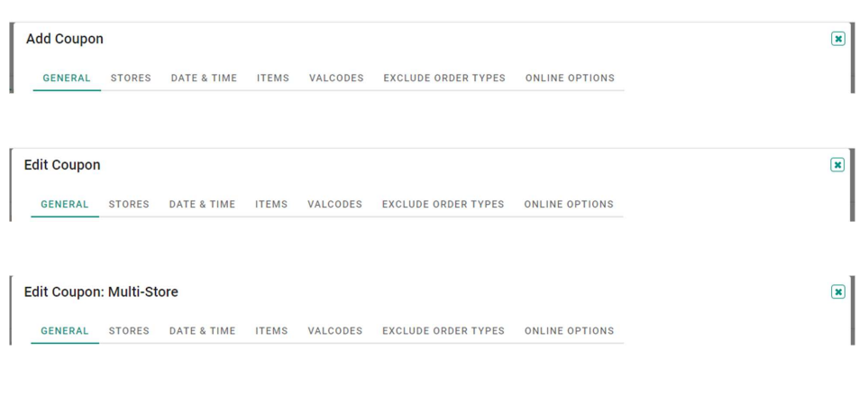Image resolution: width=868 pixels, height=397 pixels.
Task: Select Items tab in Add Coupon
Action: [273, 78]
